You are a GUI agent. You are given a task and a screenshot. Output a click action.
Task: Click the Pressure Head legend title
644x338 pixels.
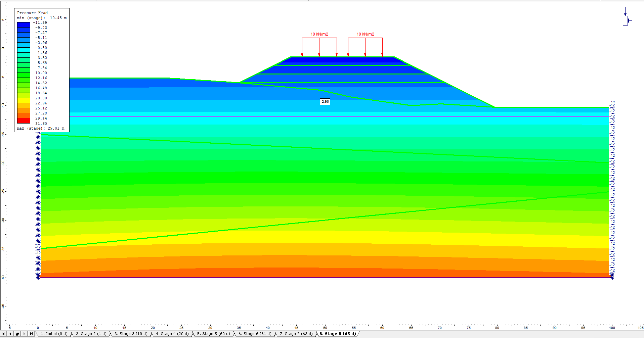point(33,13)
